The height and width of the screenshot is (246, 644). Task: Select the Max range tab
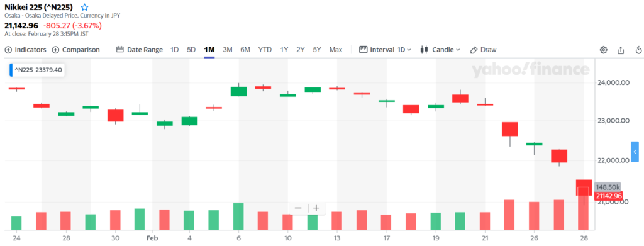pyautogui.click(x=336, y=50)
